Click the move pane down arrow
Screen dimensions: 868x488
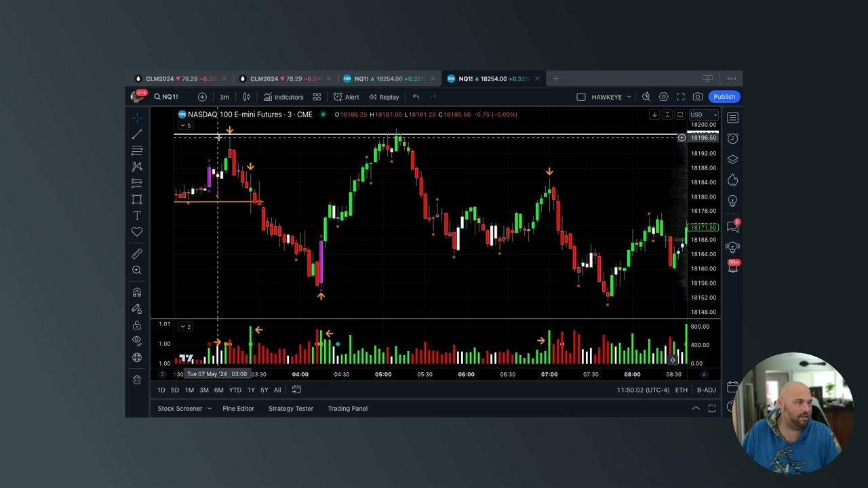[x=654, y=115]
